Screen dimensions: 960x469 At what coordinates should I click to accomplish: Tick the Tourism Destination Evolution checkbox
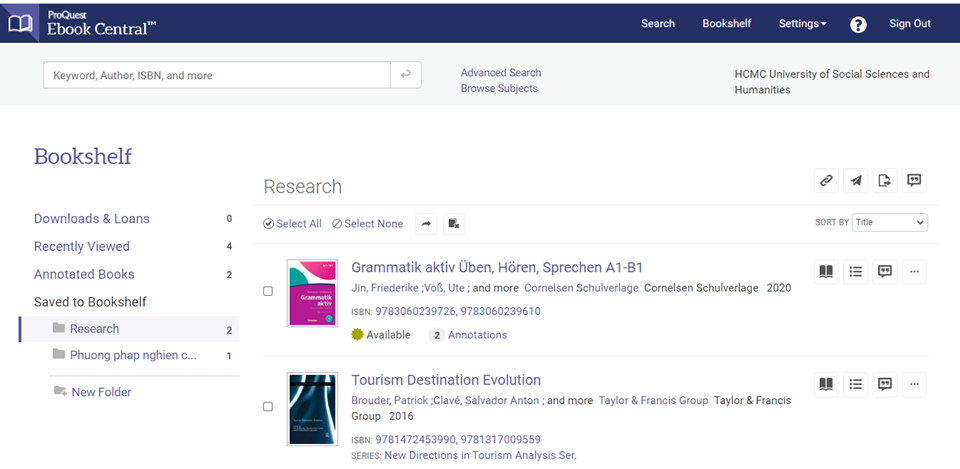268,407
